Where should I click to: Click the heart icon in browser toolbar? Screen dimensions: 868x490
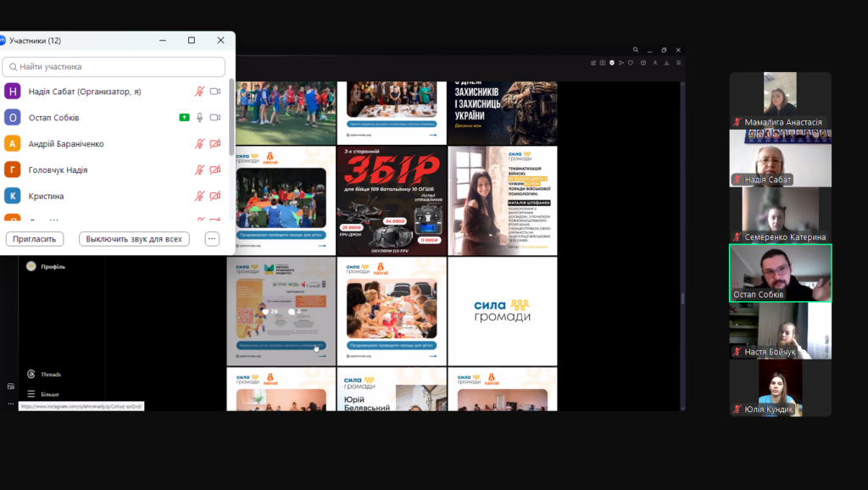point(631,63)
